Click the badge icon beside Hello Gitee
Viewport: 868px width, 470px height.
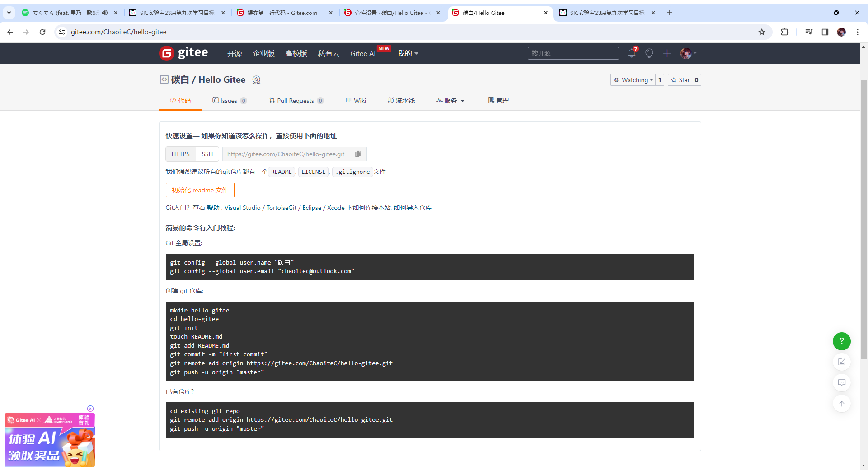(256, 80)
